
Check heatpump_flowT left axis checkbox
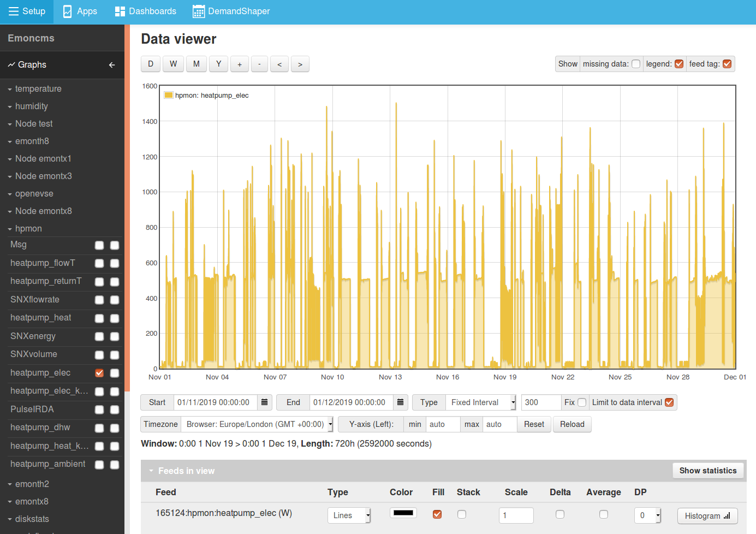(x=99, y=263)
